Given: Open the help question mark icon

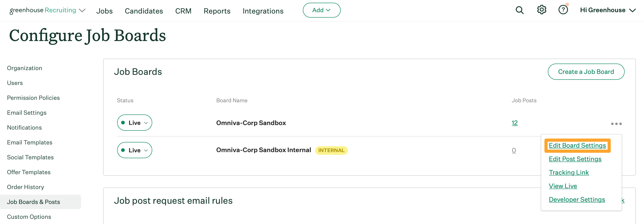Looking at the screenshot, I should pyautogui.click(x=563, y=10).
